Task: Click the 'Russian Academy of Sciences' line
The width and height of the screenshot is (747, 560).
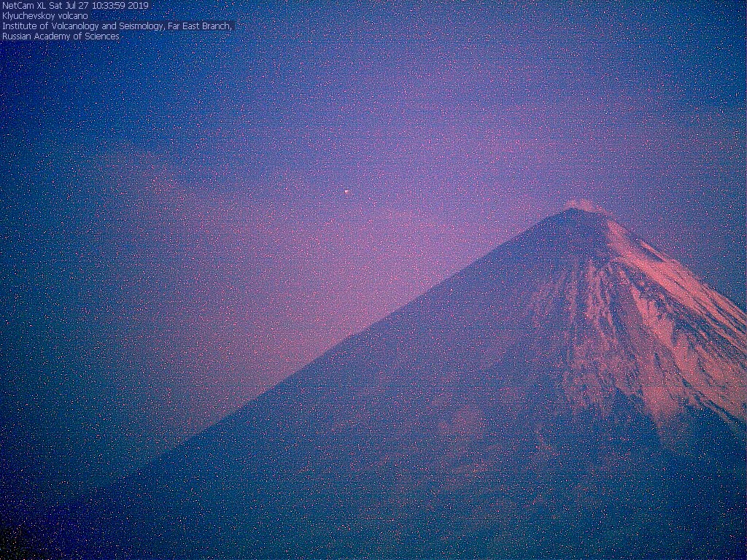Action: click(x=61, y=36)
